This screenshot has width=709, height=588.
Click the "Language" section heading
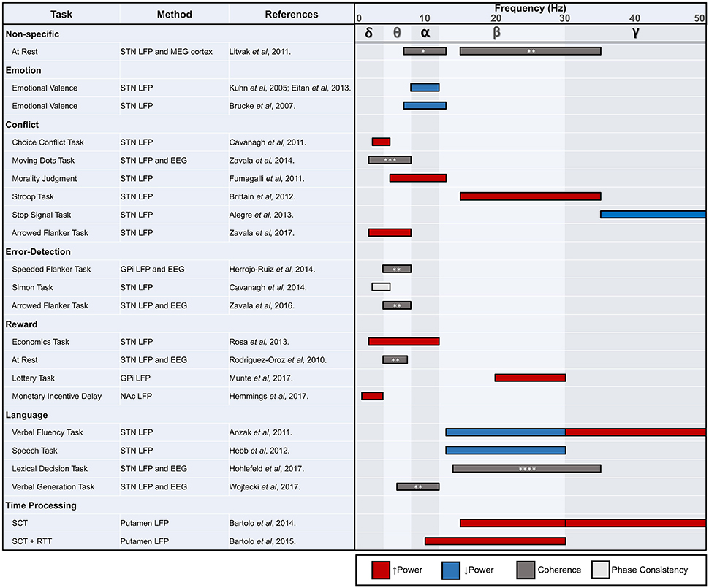coord(26,415)
